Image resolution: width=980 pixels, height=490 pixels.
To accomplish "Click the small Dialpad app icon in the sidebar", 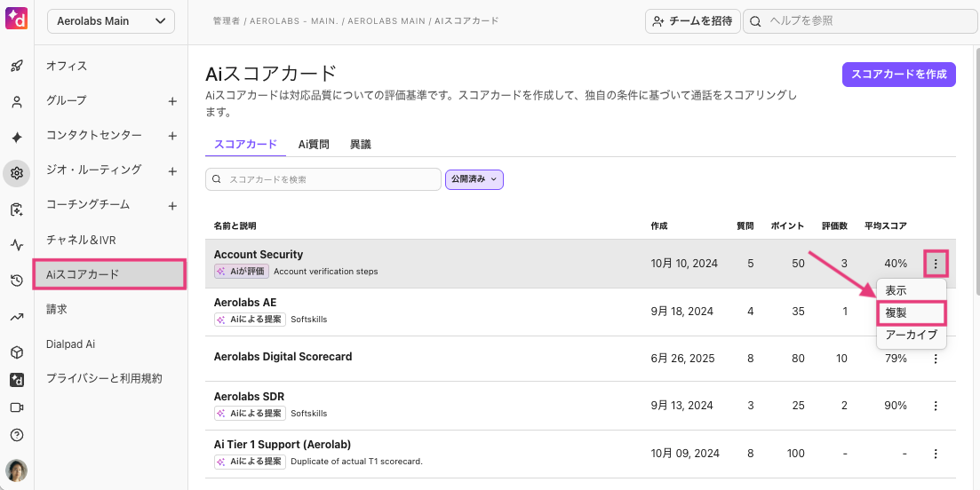I will [17, 380].
